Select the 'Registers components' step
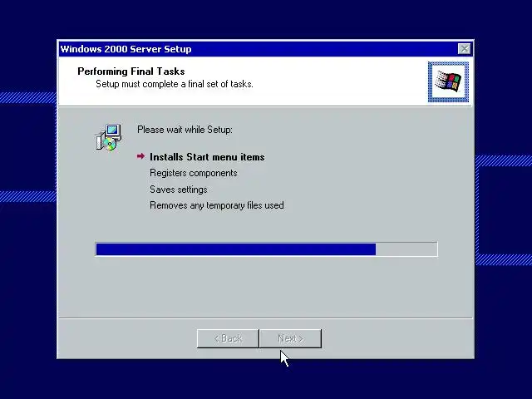Image resolution: width=532 pixels, height=399 pixels. click(194, 173)
